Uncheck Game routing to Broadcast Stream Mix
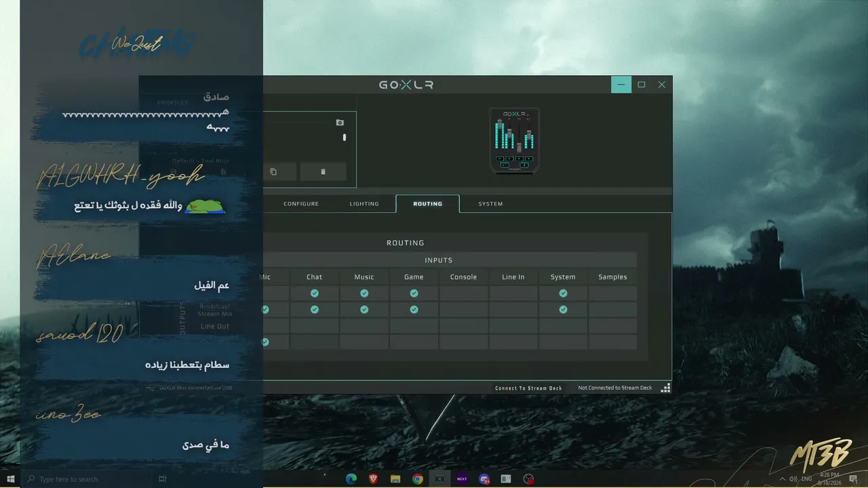Viewport: 868px width, 488px height. [x=414, y=310]
